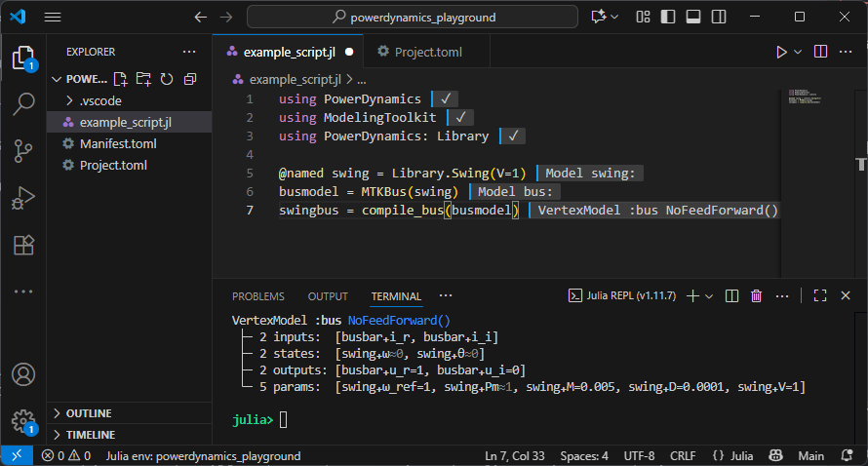Image resolution: width=868 pixels, height=466 pixels.
Task: Open the Run and Debug view
Action: pos(23,198)
